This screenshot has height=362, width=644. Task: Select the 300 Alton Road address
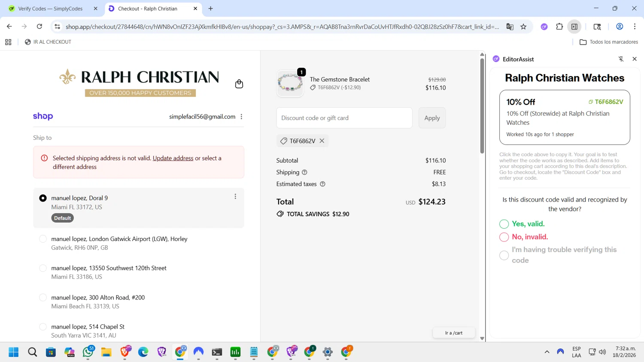point(43,298)
